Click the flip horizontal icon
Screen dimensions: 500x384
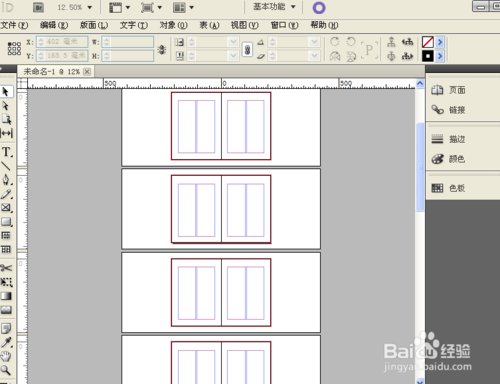tap(335, 56)
